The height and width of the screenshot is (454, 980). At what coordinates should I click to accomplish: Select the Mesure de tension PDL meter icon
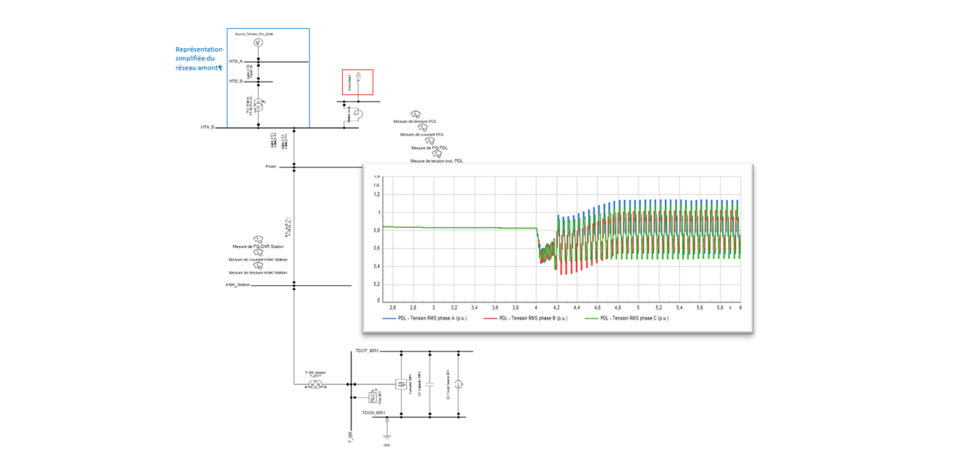pos(416,114)
